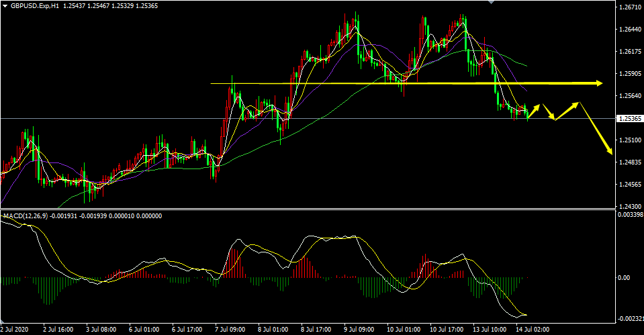Click the GBPUSD.Exp,H1 chart title
The image size is (644, 335).
35,6
